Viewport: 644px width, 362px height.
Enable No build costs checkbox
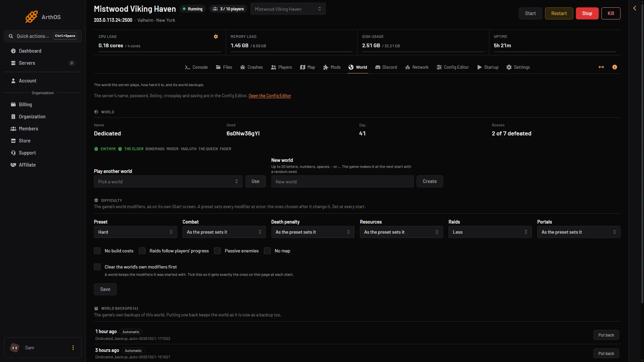(x=97, y=251)
